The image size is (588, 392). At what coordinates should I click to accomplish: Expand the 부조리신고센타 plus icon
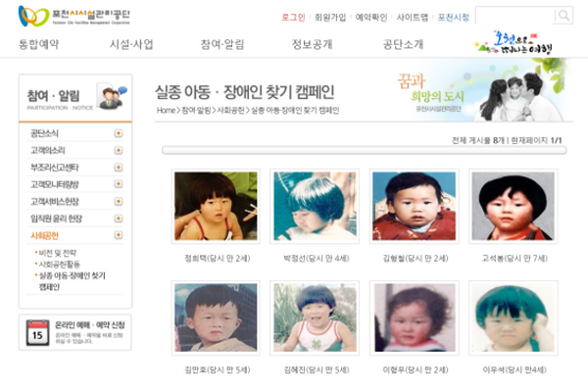coord(119,168)
